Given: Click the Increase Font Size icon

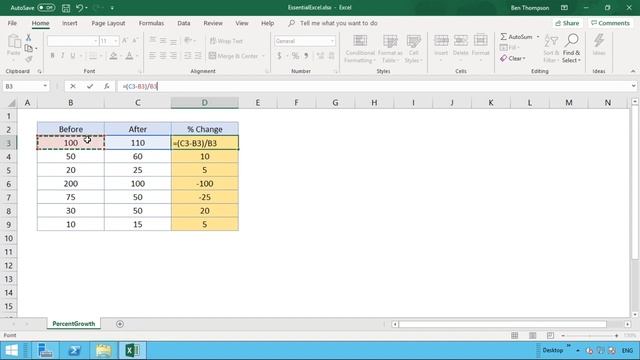Looking at the screenshot, I should tap(125, 41).
